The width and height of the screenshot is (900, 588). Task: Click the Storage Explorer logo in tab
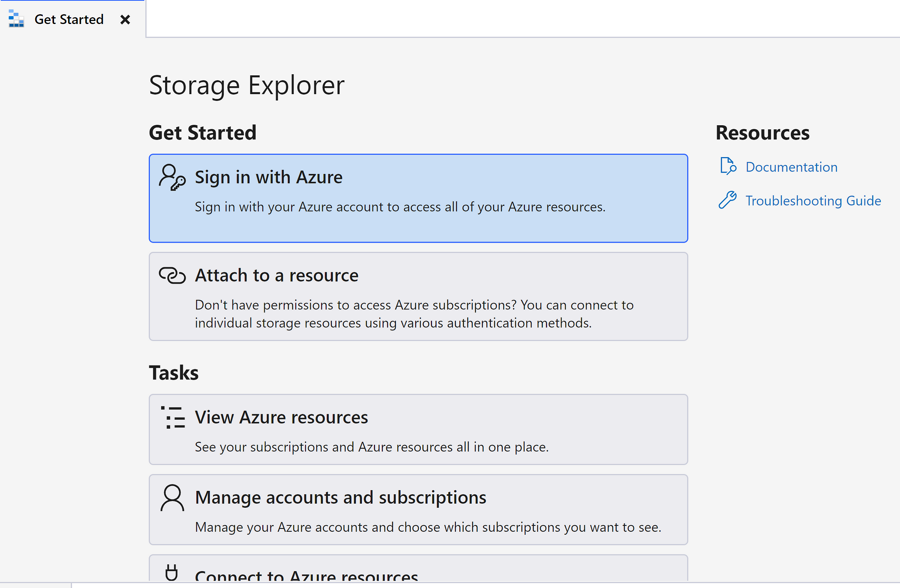[x=16, y=18]
